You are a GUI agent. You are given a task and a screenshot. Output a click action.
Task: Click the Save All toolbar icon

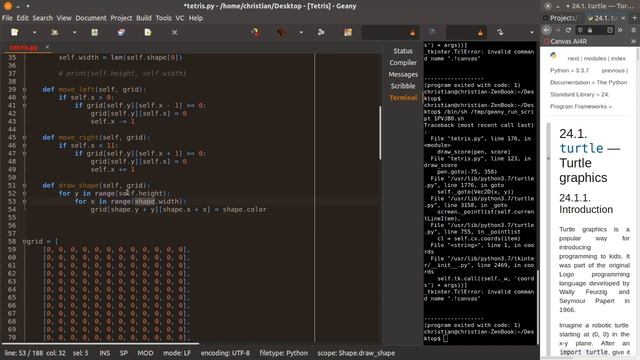(121, 32)
